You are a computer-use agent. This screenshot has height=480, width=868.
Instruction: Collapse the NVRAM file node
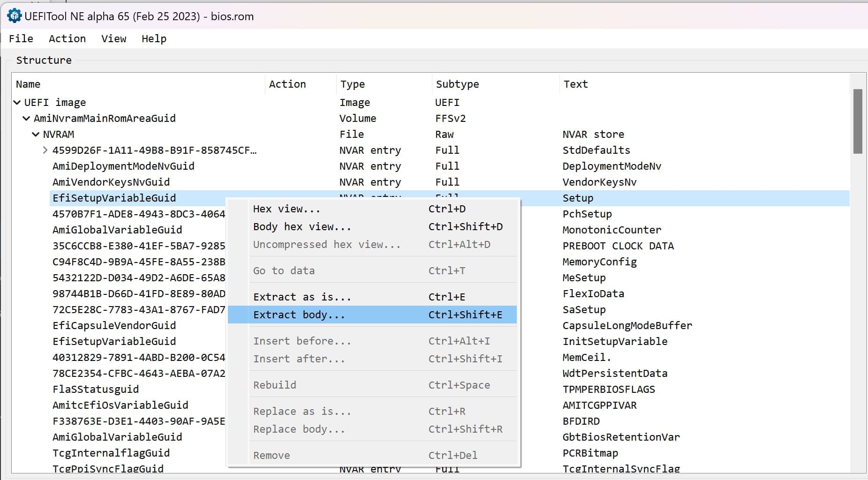coord(36,134)
